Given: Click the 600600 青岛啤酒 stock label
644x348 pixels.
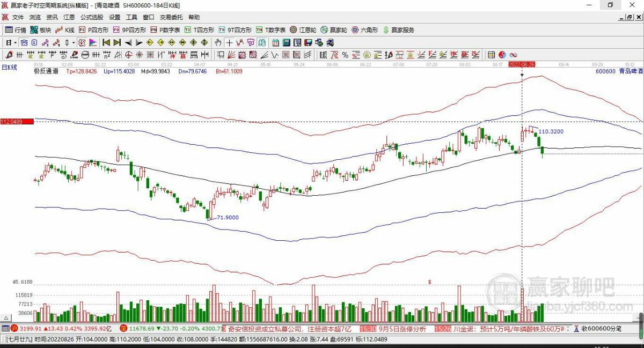Looking at the screenshot, I should [619, 71].
